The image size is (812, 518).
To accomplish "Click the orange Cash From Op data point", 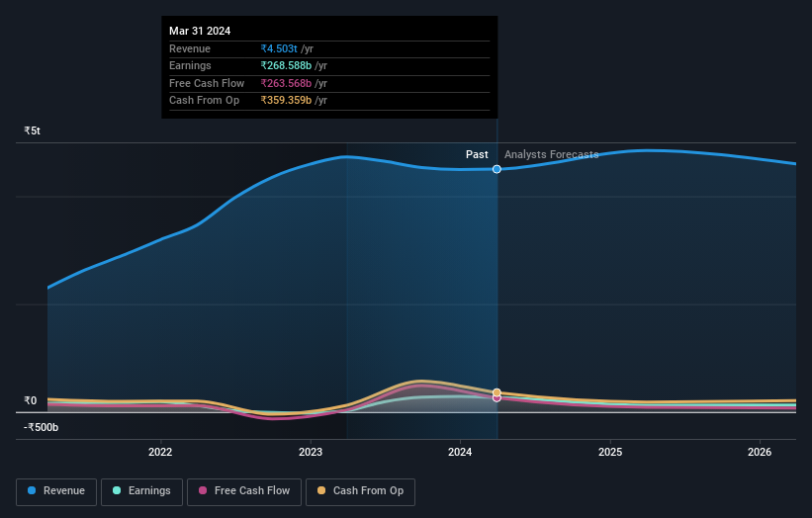I will (496, 392).
